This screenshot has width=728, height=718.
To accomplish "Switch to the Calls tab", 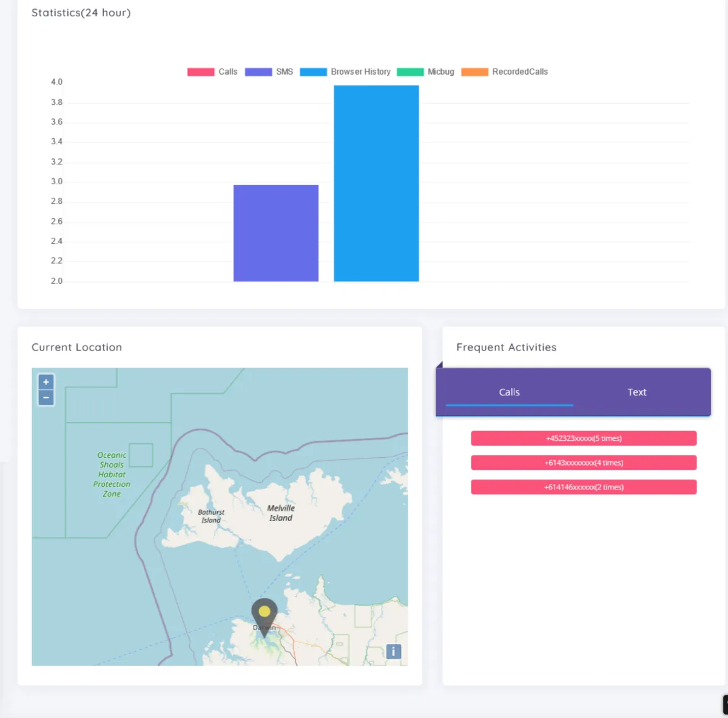I will coord(510,392).
